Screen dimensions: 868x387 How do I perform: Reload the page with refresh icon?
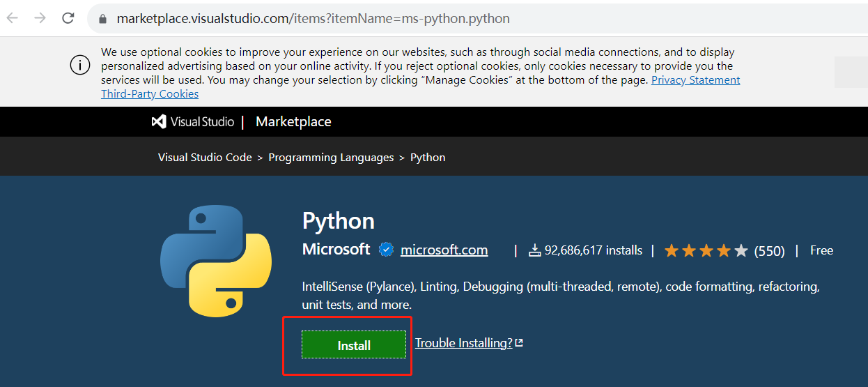click(68, 18)
